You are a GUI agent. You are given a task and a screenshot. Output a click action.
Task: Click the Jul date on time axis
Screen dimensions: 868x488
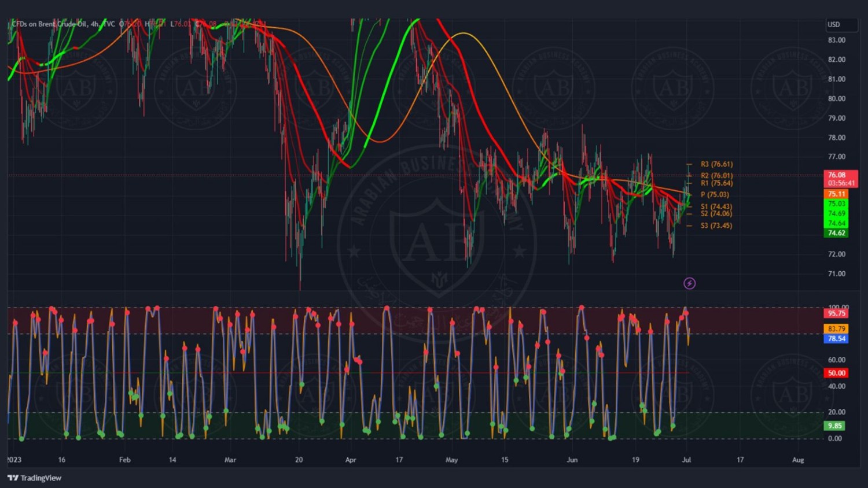686,460
